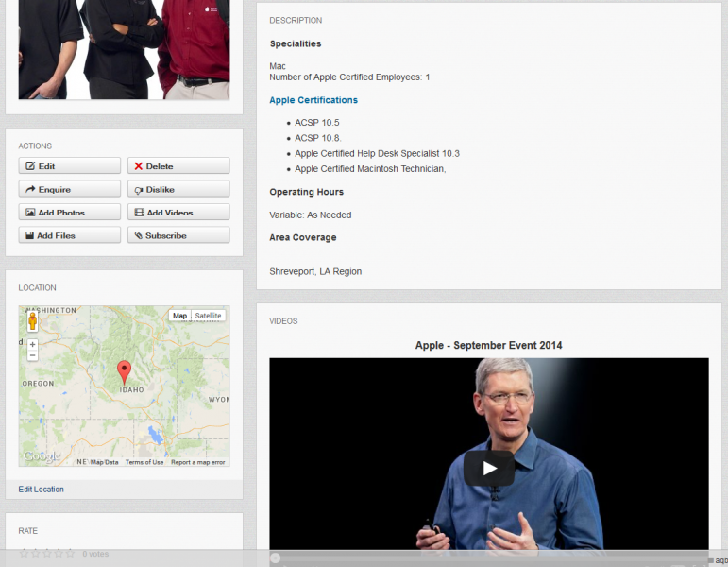Click the staff photo thumbnail
The image size is (728, 567).
click(124, 49)
